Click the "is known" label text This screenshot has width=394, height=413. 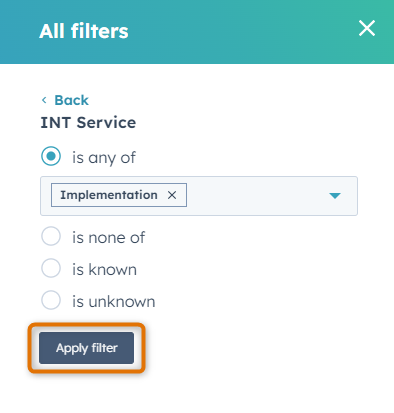coord(104,269)
